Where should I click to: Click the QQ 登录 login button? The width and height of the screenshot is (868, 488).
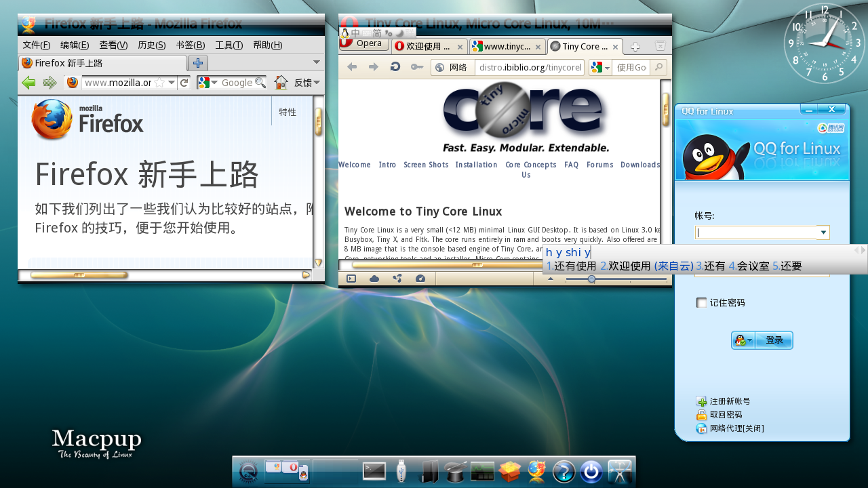774,340
